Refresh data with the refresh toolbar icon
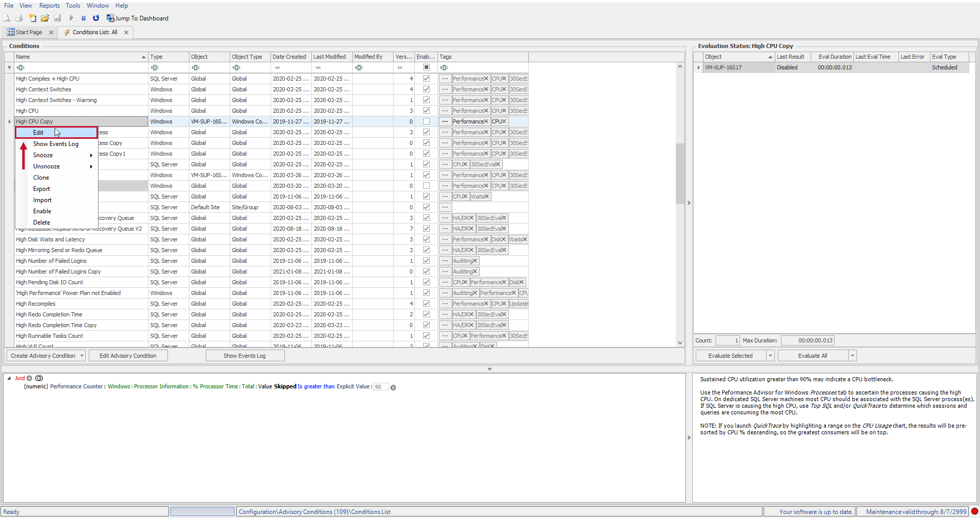The height and width of the screenshot is (518, 980). click(96, 18)
